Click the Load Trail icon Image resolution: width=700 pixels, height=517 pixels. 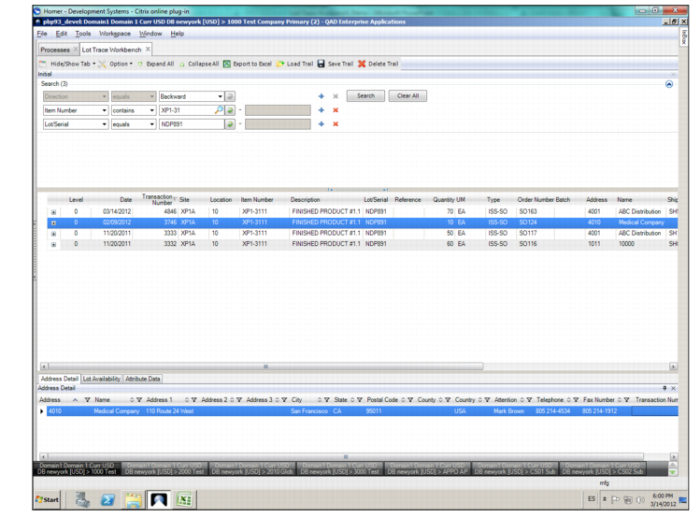pyautogui.click(x=280, y=64)
